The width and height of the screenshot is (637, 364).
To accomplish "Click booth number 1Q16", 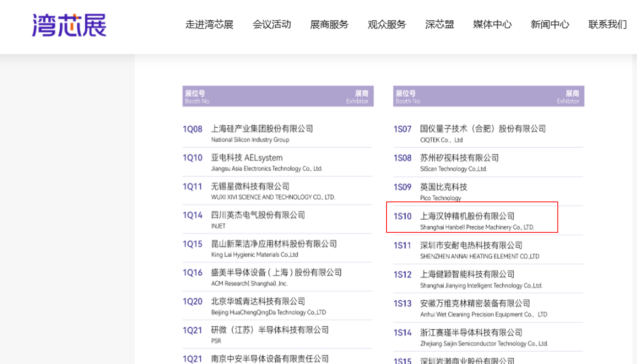I will click(192, 273).
